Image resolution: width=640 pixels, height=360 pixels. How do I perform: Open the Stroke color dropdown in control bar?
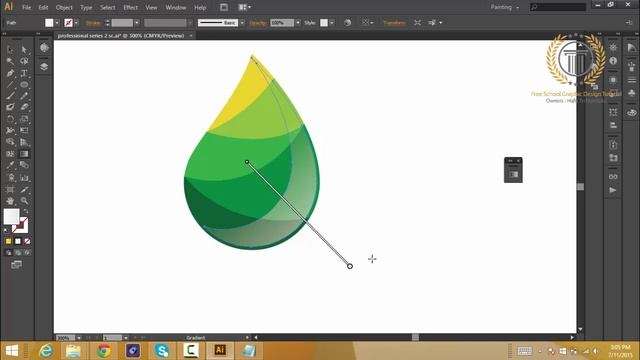coord(76,23)
